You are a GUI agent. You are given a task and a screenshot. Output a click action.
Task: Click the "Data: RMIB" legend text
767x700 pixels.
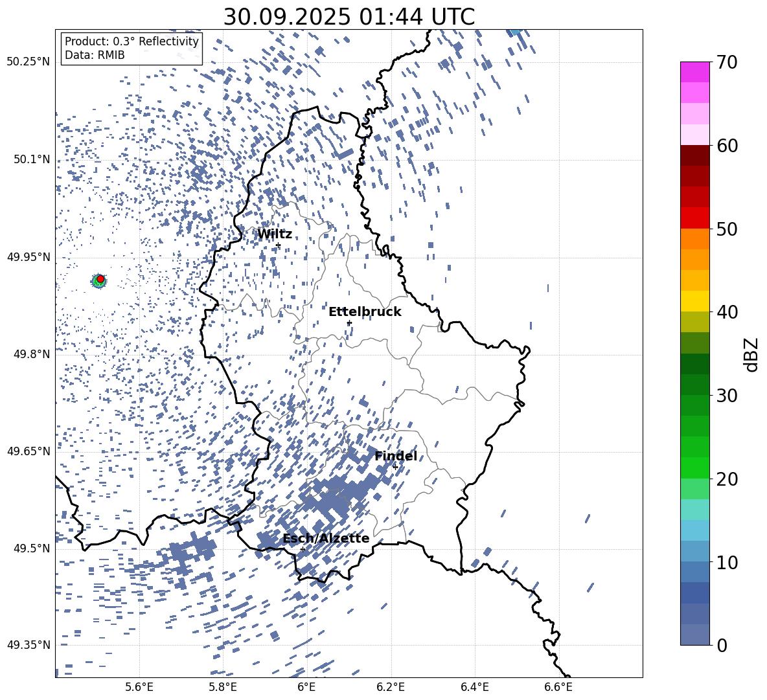pos(95,55)
